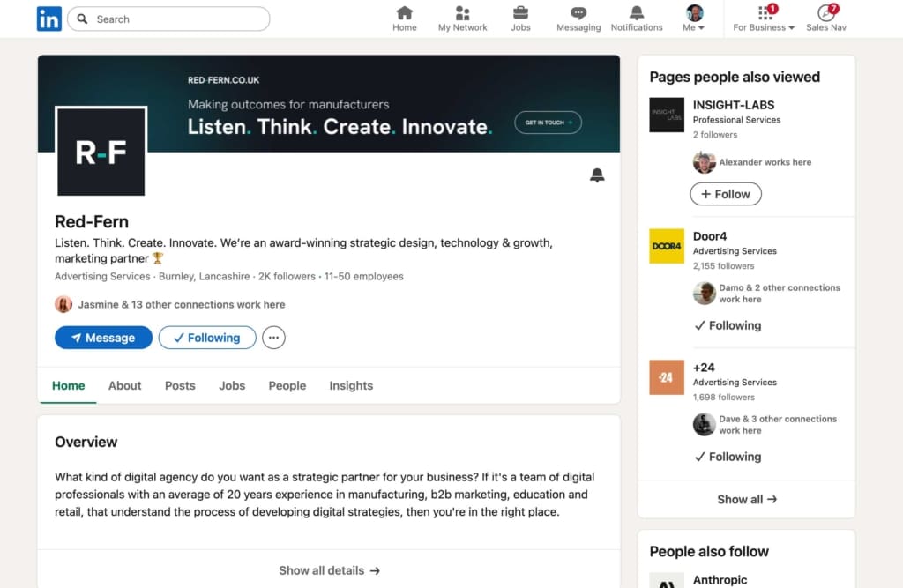
Task: Toggle the Red-Fern Following button
Action: pyautogui.click(x=207, y=338)
